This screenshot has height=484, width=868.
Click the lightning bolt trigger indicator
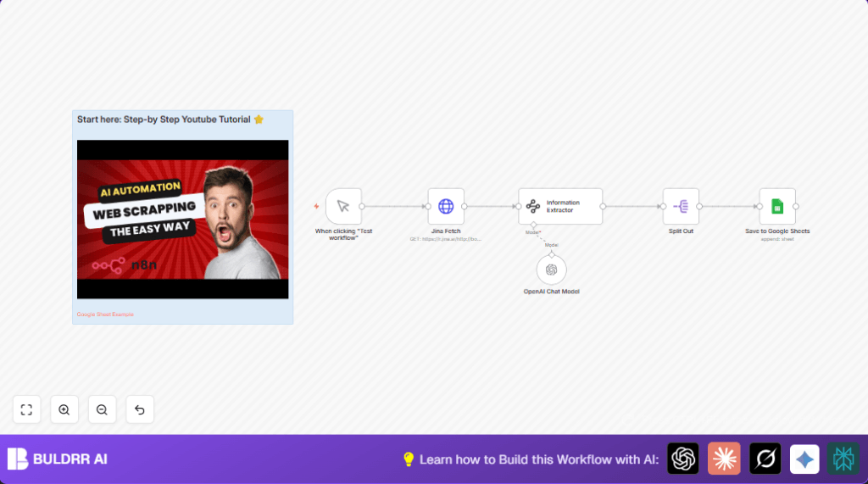317,207
